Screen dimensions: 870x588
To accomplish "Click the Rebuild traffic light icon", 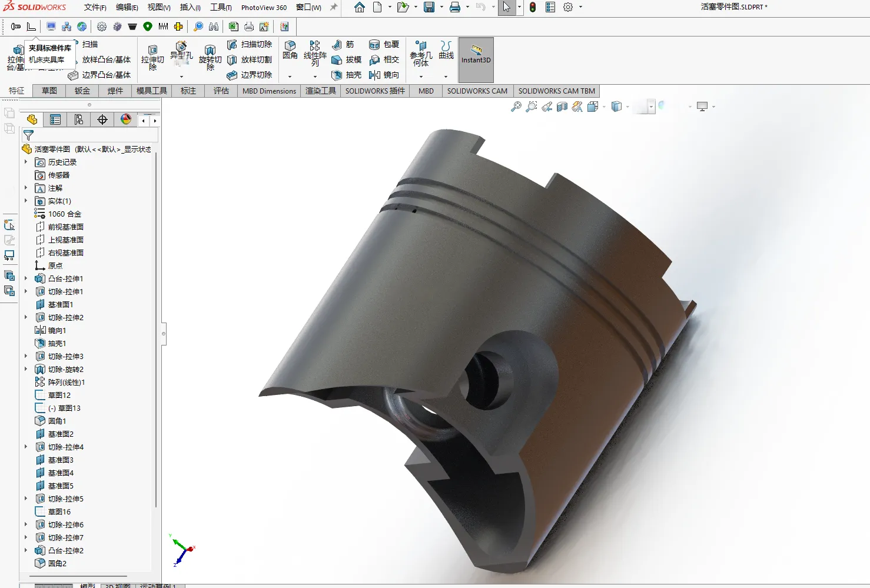I will tap(533, 8).
